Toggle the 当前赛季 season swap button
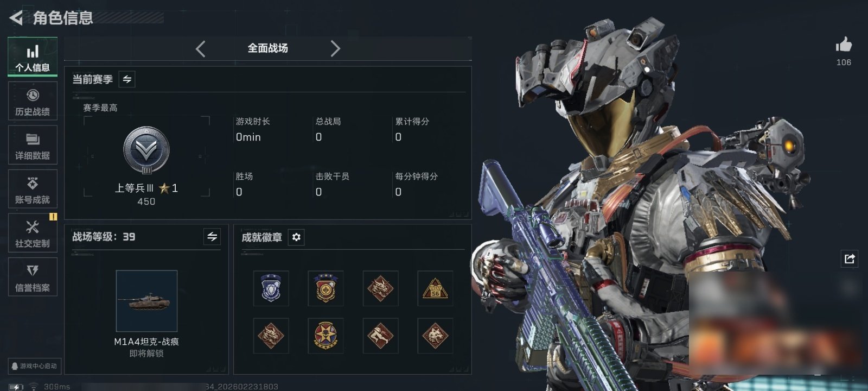This screenshot has height=391, width=868. point(127,79)
